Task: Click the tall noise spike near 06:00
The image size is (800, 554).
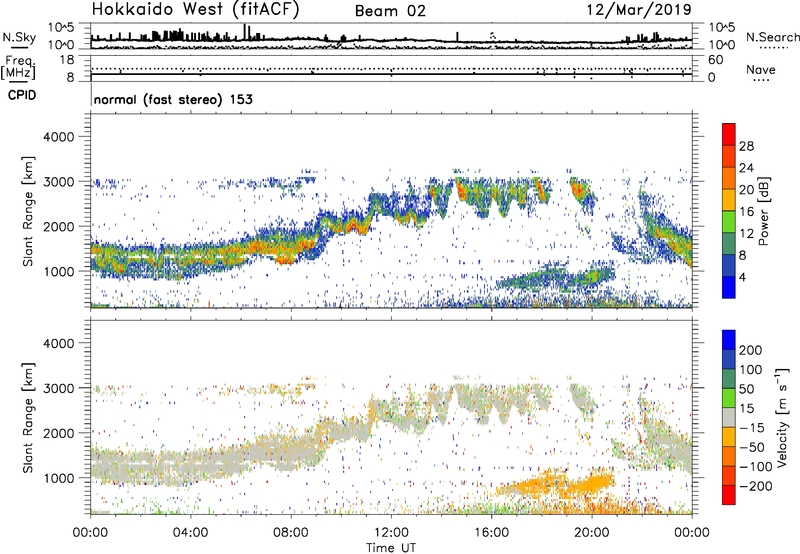Action: point(245,32)
